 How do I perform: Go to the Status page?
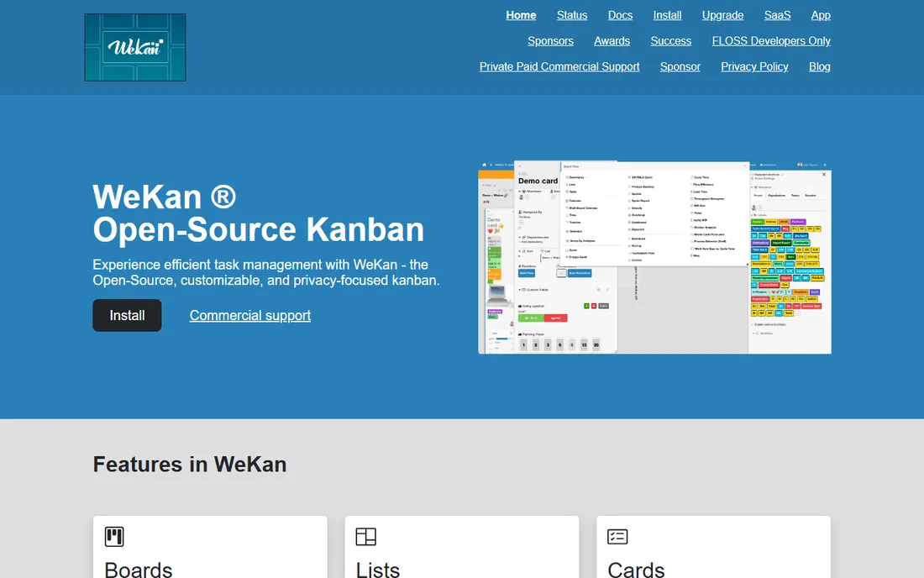(x=571, y=15)
